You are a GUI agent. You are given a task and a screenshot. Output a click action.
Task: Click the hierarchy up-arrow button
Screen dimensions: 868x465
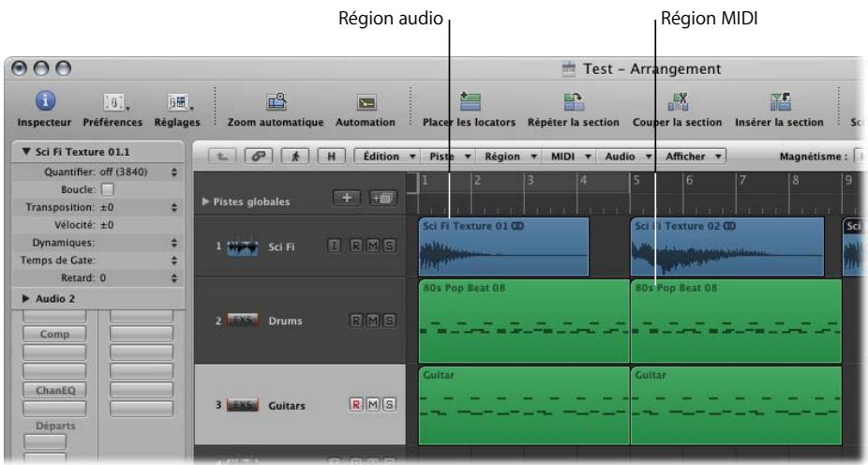pos(222,157)
